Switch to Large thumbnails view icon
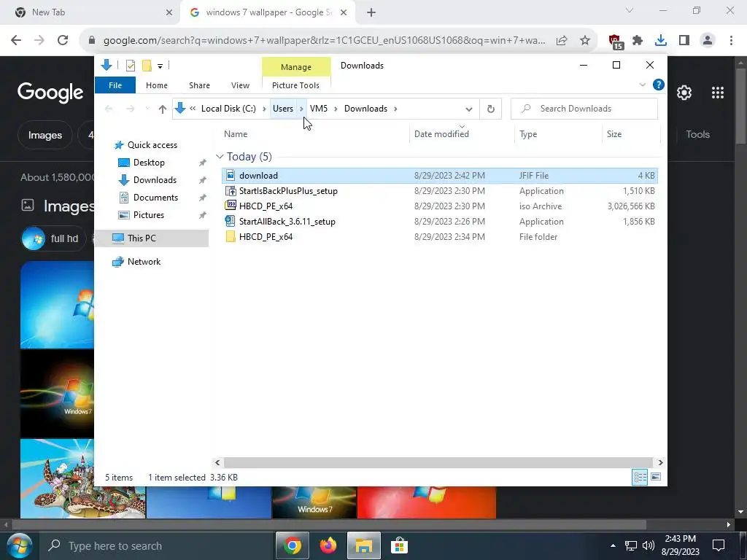 coord(656,477)
